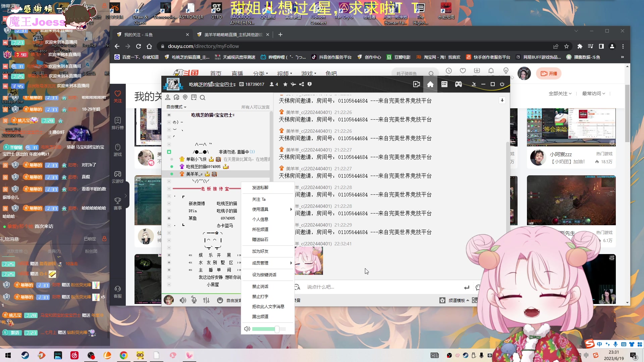This screenshot has width=644, height=362.
Task: Open Steam from Windows taskbar
Action: pyautogui.click(x=25, y=355)
